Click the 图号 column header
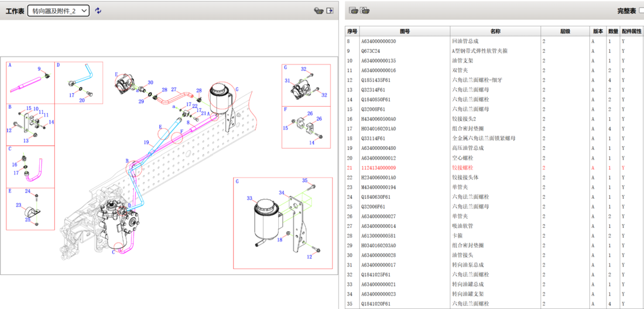644x309 pixels. [x=404, y=31]
